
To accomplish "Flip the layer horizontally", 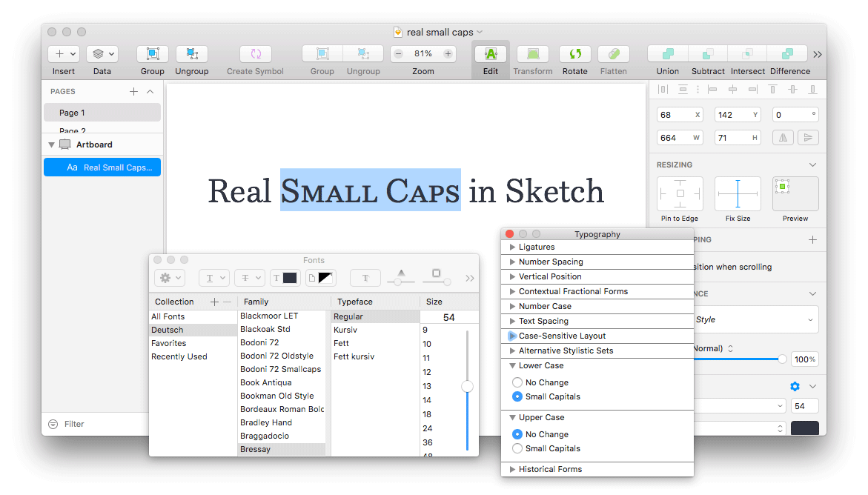I will [x=783, y=137].
